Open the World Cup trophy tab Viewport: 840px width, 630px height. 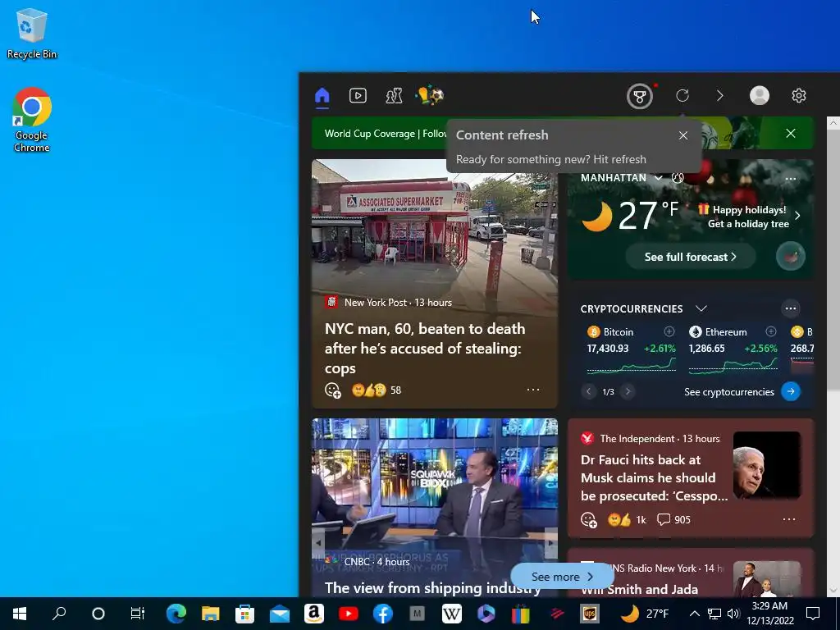coord(430,96)
